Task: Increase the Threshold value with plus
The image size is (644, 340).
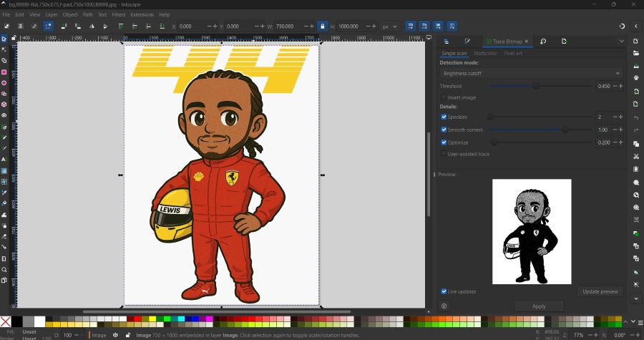Action: [621, 86]
